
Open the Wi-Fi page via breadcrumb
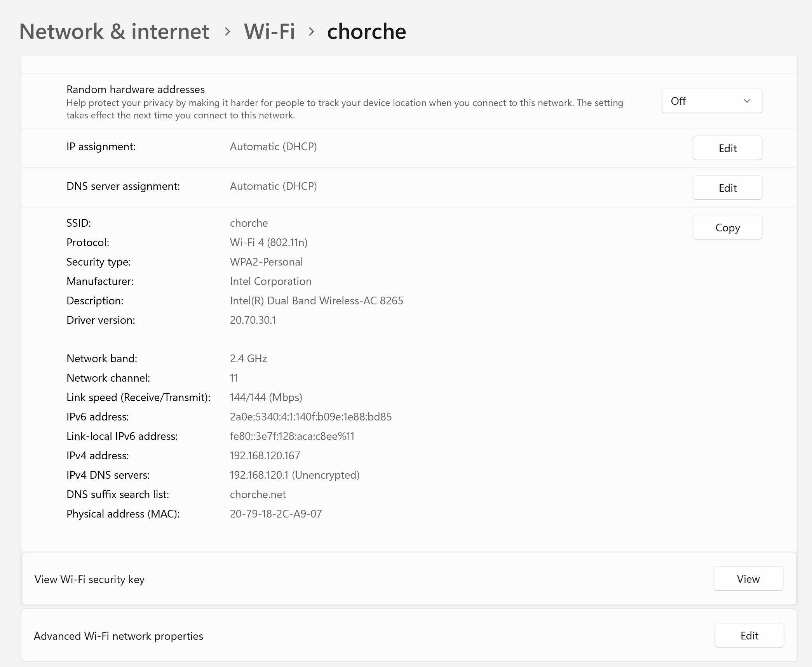coord(269,31)
